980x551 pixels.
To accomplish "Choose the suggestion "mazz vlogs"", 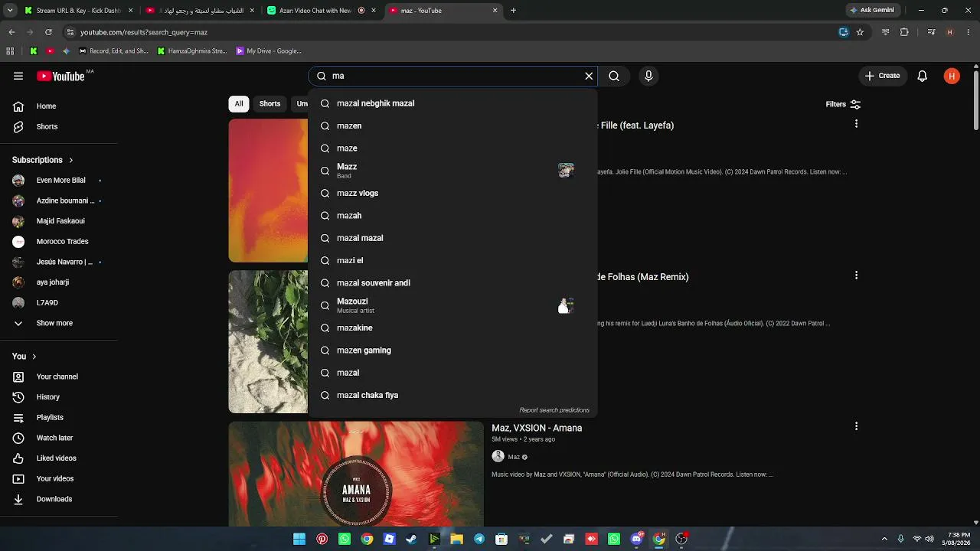I will (x=452, y=193).
